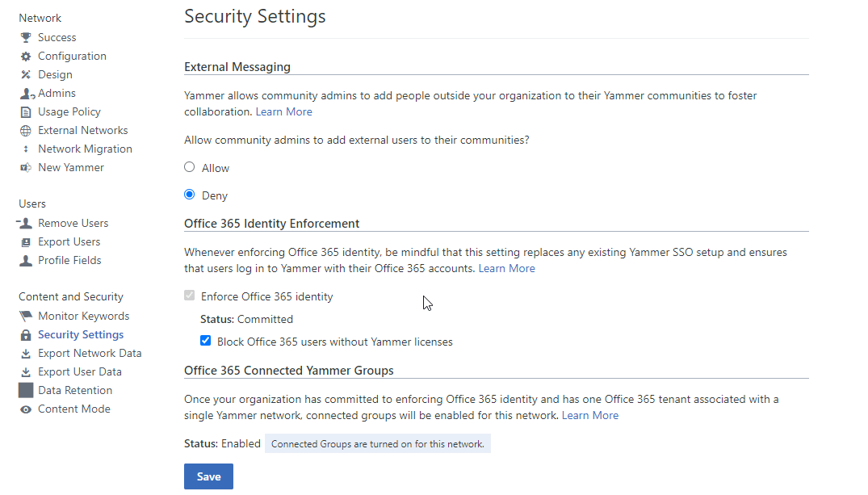This screenshot has width=868, height=495.
Task: Click the eye icon for Content Mode
Action: tap(26, 409)
